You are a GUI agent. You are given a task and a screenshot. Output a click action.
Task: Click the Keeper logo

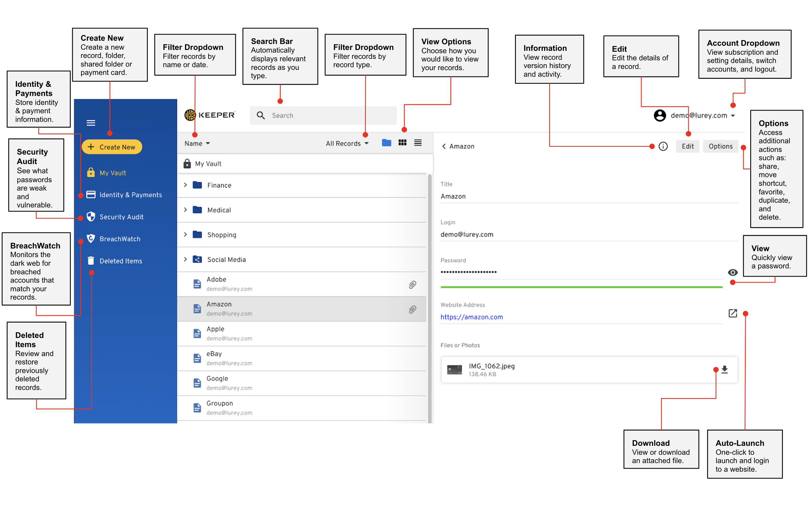point(209,115)
